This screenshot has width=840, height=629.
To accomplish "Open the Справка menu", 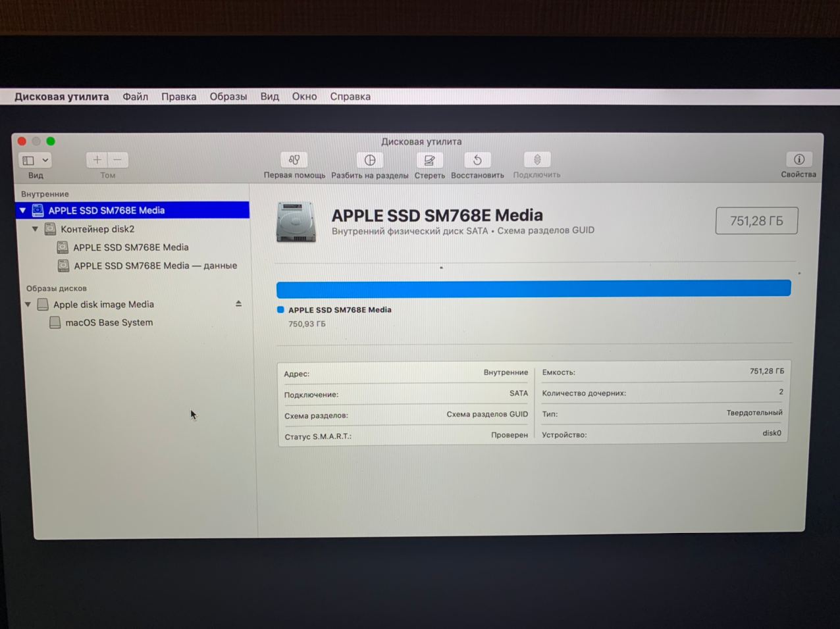I will coord(350,97).
